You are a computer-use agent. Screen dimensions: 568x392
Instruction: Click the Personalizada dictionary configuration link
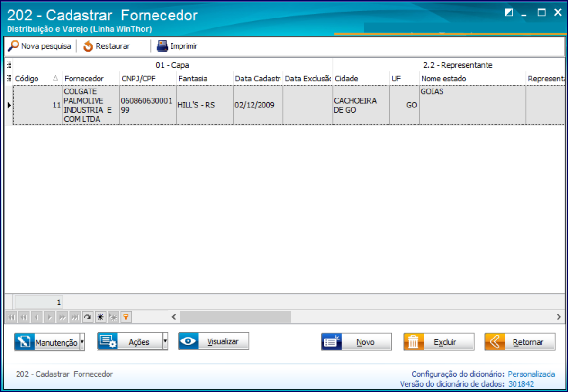point(532,374)
